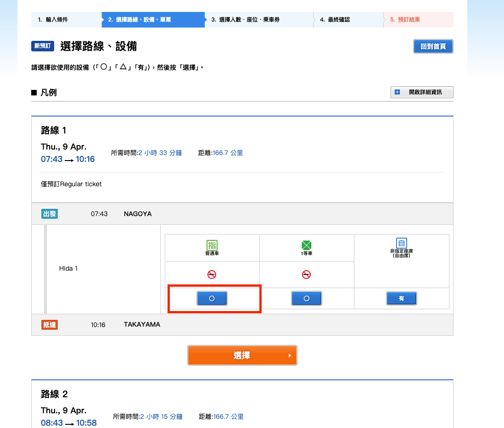This screenshot has width=504, height=428.
Task: Click the 08:43 → 10:58 time range
Action: (x=69, y=423)
